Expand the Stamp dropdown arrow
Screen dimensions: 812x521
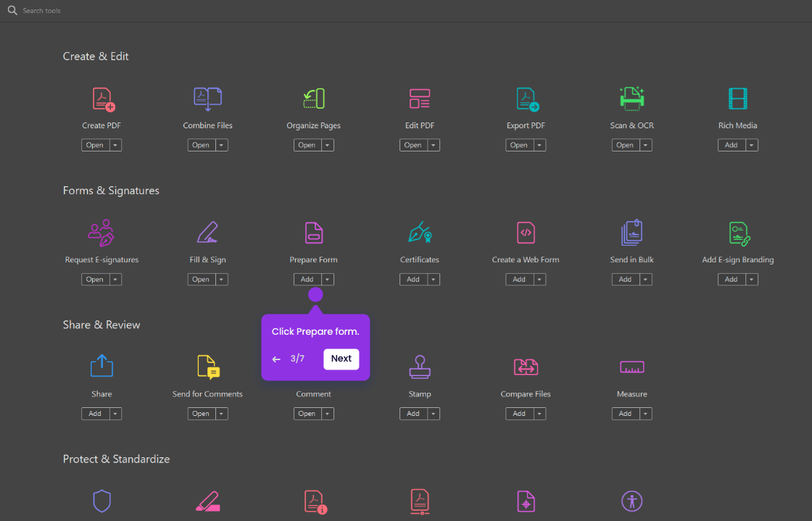pyautogui.click(x=434, y=414)
